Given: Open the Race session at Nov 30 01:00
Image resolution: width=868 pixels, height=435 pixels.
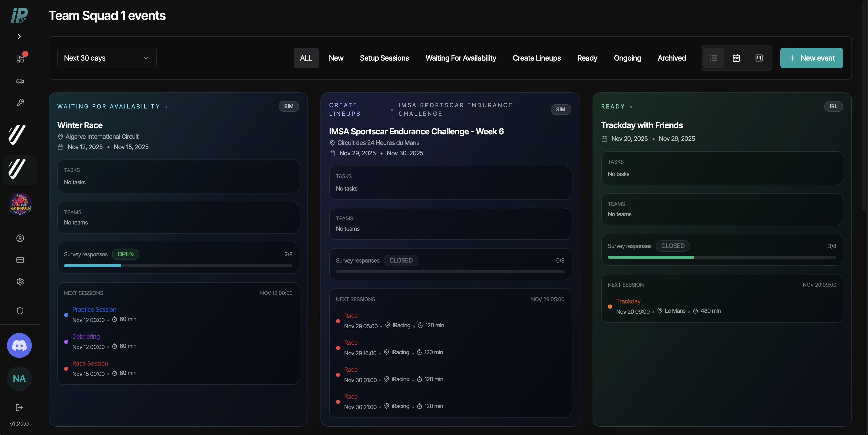Looking at the screenshot, I should [x=351, y=369].
